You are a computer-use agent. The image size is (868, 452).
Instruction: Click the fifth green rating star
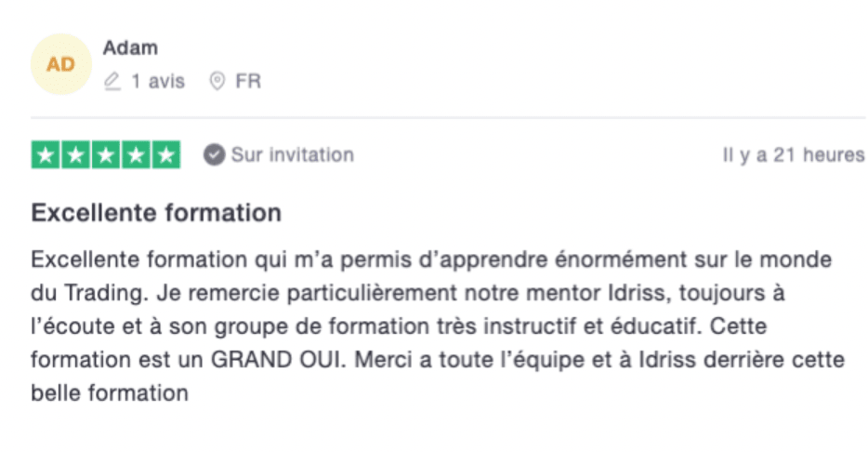coord(166,155)
